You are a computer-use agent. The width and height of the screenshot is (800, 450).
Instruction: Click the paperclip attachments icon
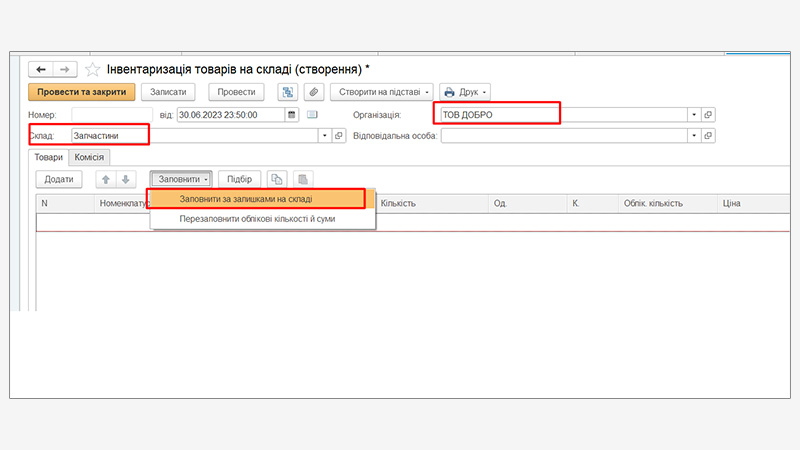tap(313, 92)
